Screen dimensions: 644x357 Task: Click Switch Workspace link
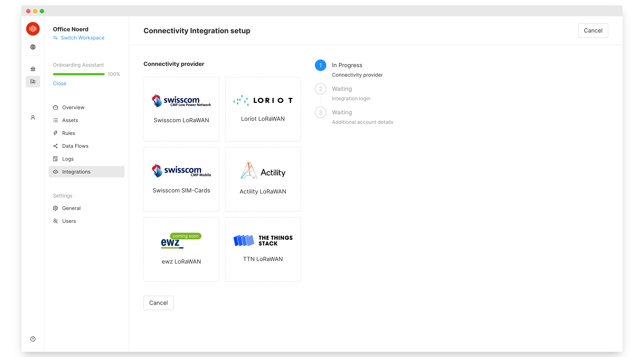(x=82, y=38)
